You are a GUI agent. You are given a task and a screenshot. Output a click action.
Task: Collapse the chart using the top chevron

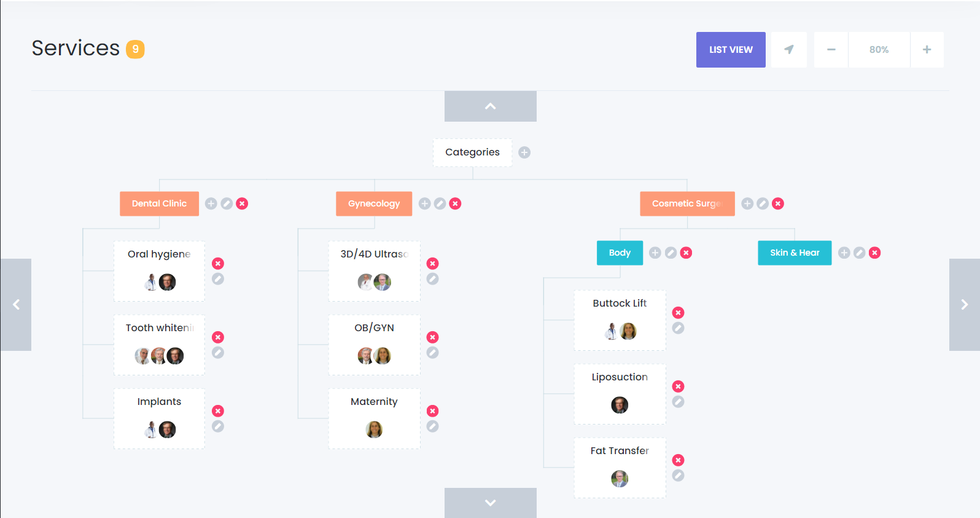point(490,106)
